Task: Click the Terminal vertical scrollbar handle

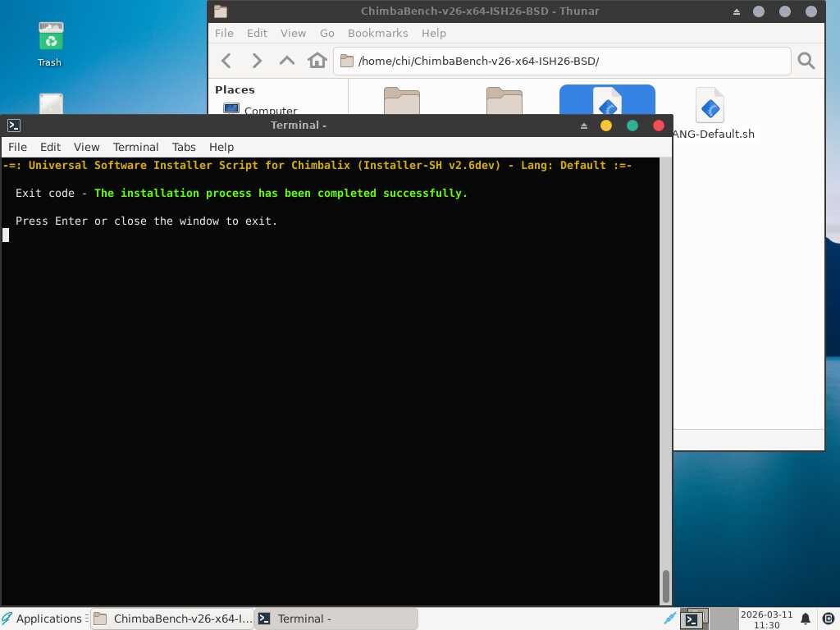Action: [x=666, y=586]
